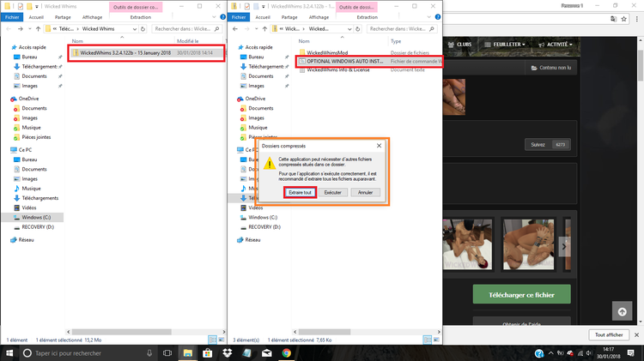Click search field in left Explorer window
This screenshot has height=361, width=644.
(x=187, y=28)
